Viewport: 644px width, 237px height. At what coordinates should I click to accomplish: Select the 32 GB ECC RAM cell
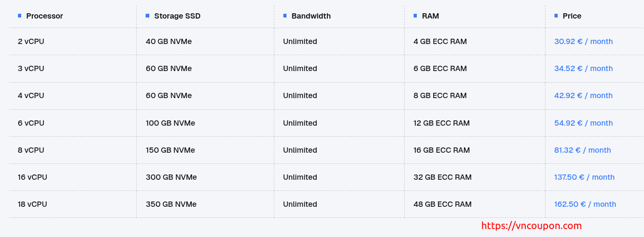click(x=442, y=177)
